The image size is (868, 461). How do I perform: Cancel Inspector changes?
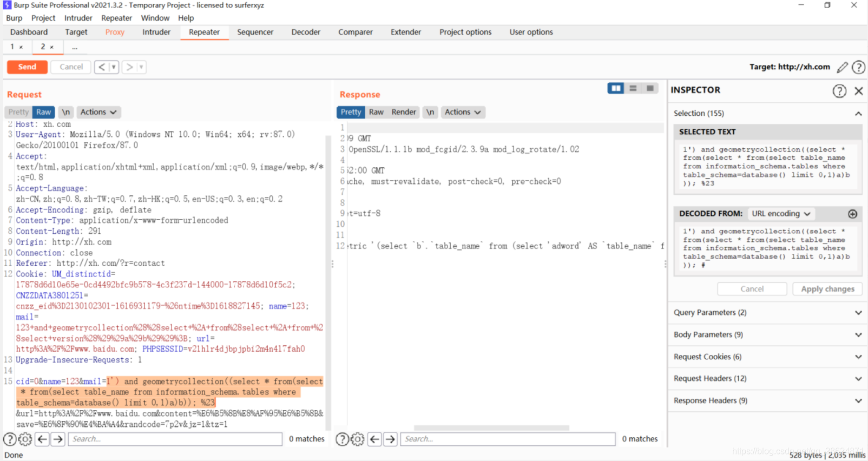coord(752,289)
